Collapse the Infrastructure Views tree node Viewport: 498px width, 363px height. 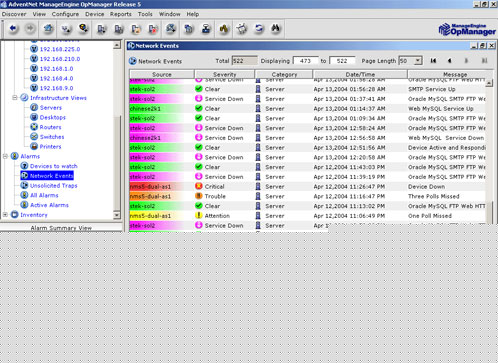coord(15,98)
